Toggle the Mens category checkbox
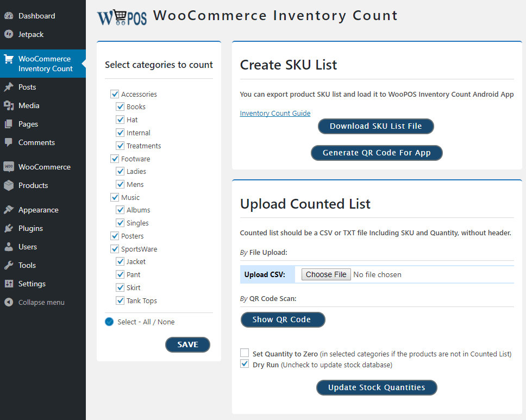The width and height of the screenshot is (526, 420). (x=120, y=184)
